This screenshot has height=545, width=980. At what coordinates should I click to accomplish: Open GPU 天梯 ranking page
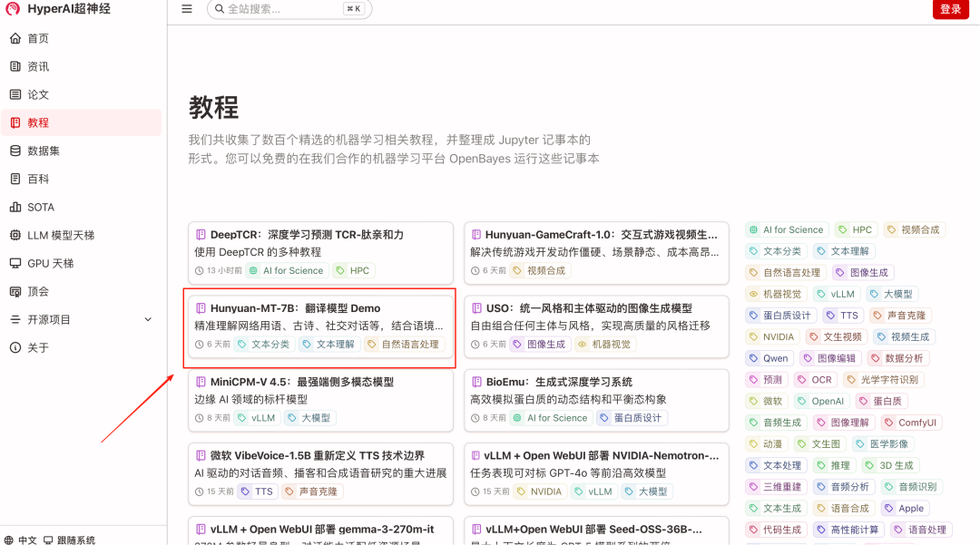[50, 263]
